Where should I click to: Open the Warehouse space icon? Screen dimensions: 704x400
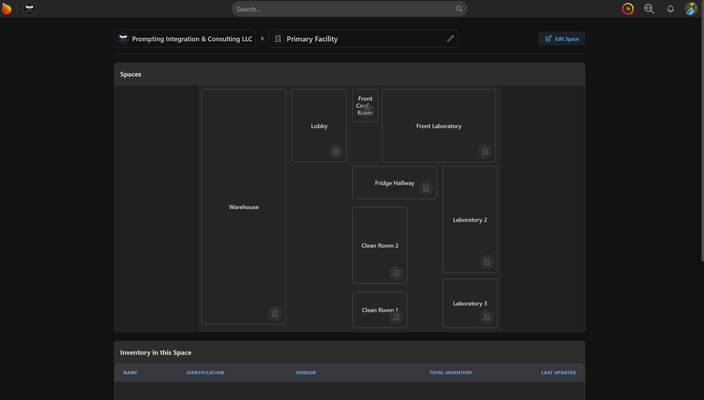click(275, 313)
